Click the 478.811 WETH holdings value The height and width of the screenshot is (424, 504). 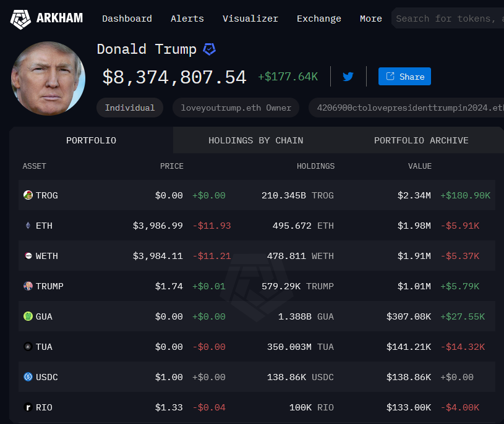click(x=300, y=256)
